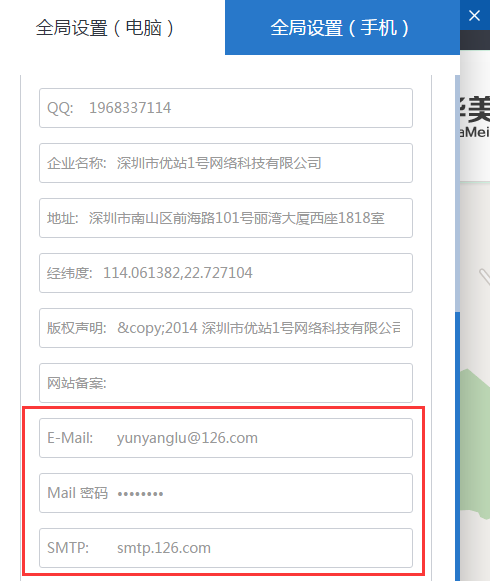Viewport: 490px width, 581px height.
Task: Click the SMTP server field
Action: pos(226,548)
